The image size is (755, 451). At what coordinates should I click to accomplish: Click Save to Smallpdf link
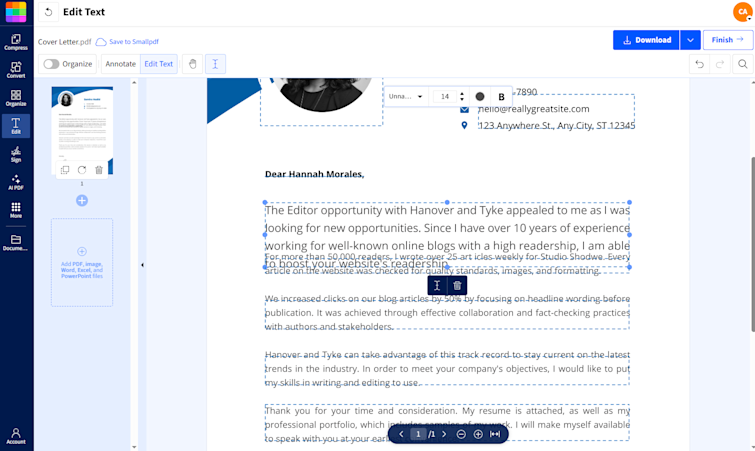pos(128,42)
